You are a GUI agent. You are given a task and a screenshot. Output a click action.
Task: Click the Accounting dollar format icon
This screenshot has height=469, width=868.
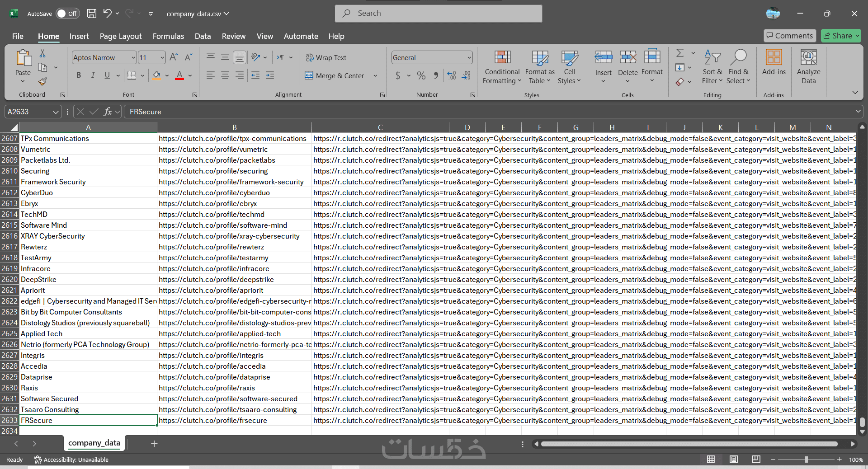click(398, 75)
